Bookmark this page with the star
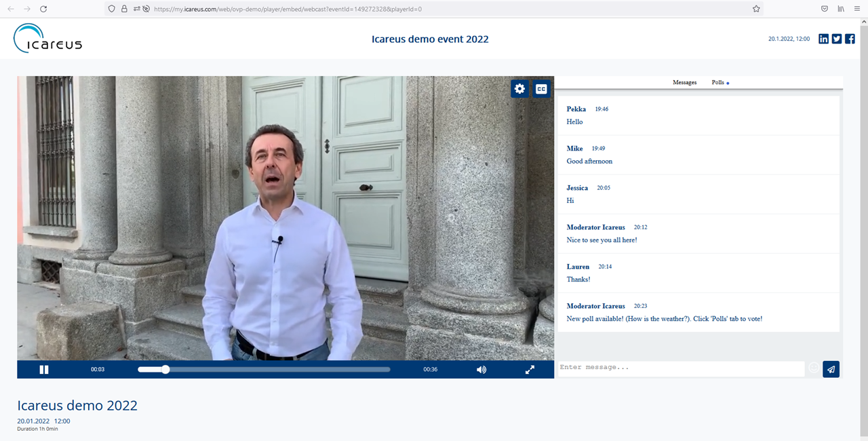 [756, 9]
